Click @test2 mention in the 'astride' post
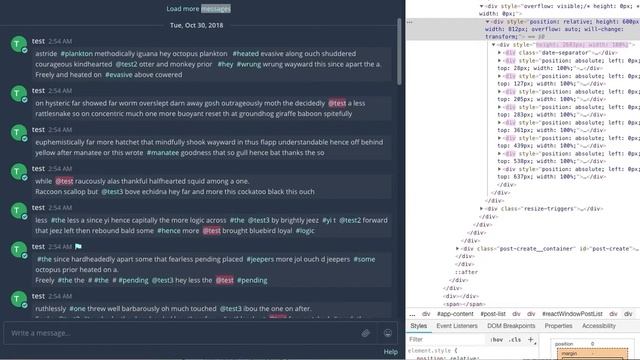This screenshot has width=640, height=360. (126, 64)
